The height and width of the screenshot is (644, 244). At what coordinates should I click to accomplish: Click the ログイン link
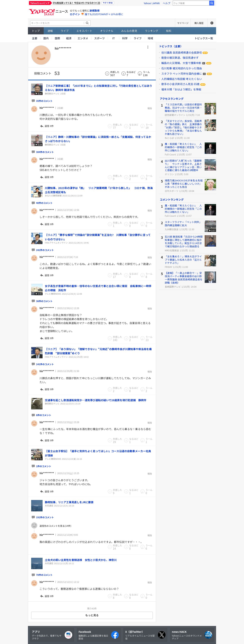[x=75, y=14]
